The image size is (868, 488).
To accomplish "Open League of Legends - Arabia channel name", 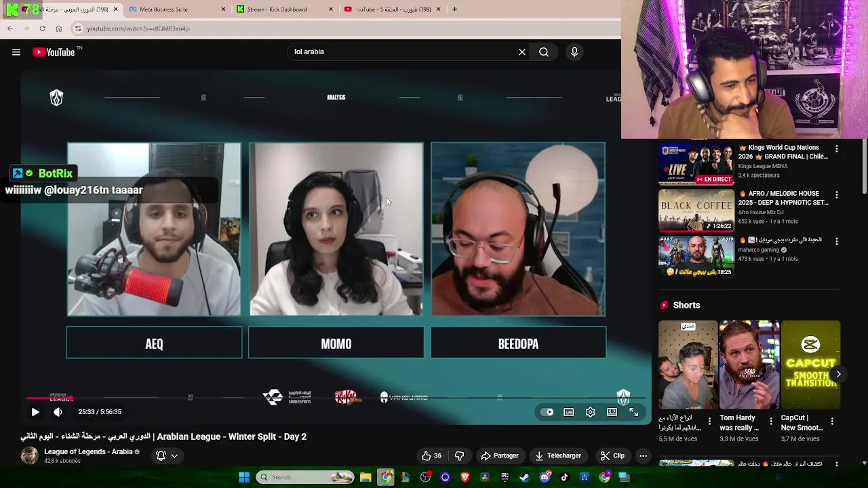I will tap(88, 452).
